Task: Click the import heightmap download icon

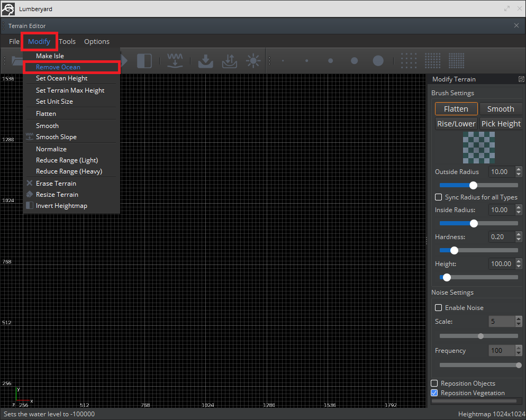Action: [205, 61]
